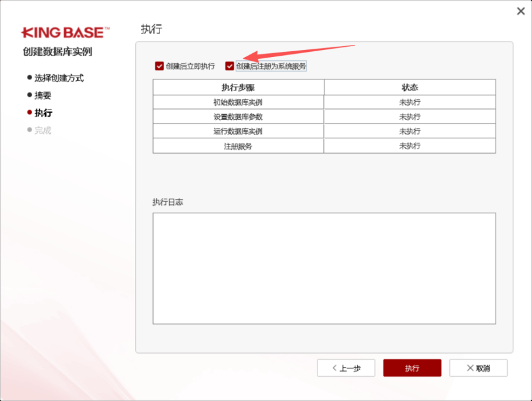Select the 初始数据库实例 row in the table
The image size is (532, 401).
click(238, 102)
